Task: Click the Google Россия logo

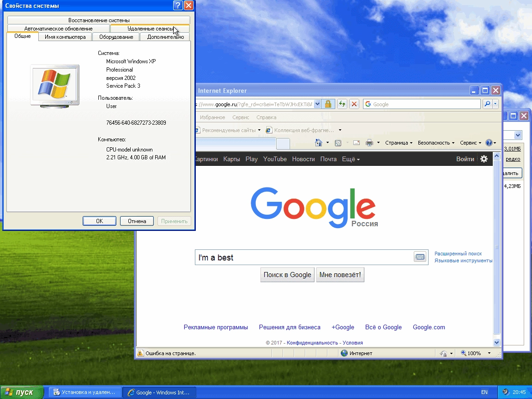Action: pyautogui.click(x=314, y=208)
